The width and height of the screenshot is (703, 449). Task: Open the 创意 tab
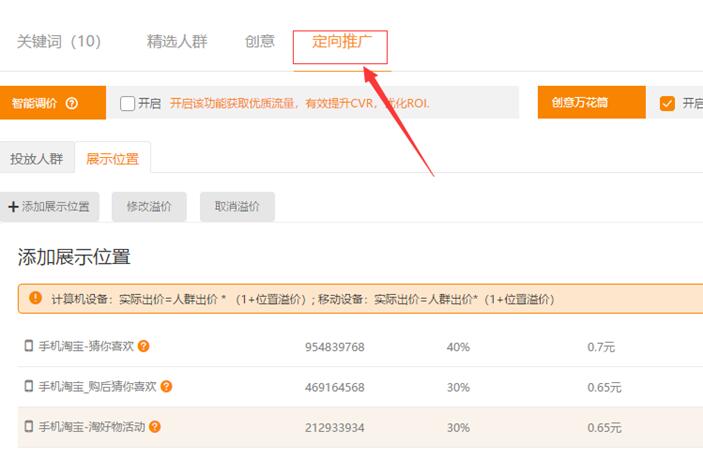[x=260, y=41]
